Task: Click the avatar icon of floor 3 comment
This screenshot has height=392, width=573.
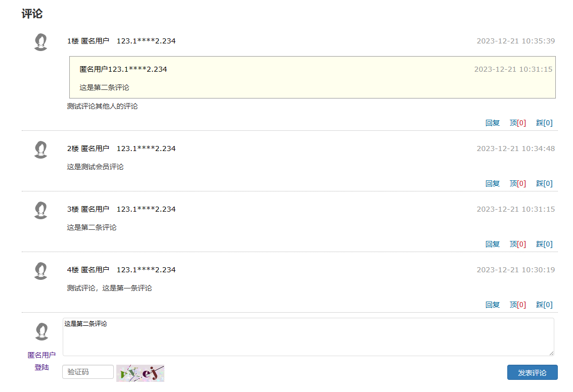Action: [x=40, y=210]
